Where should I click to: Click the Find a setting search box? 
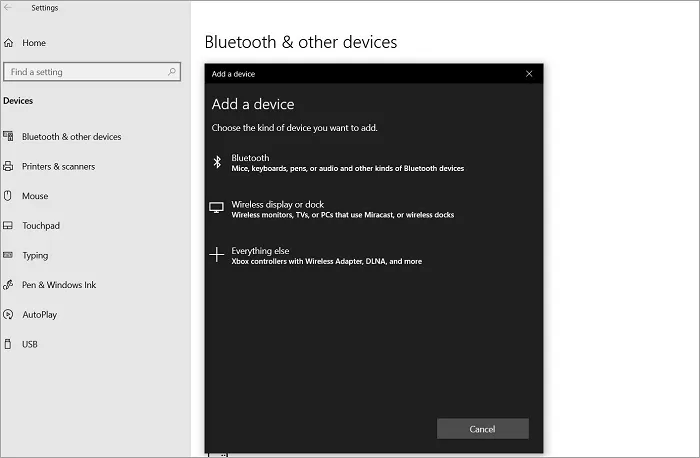[x=92, y=72]
